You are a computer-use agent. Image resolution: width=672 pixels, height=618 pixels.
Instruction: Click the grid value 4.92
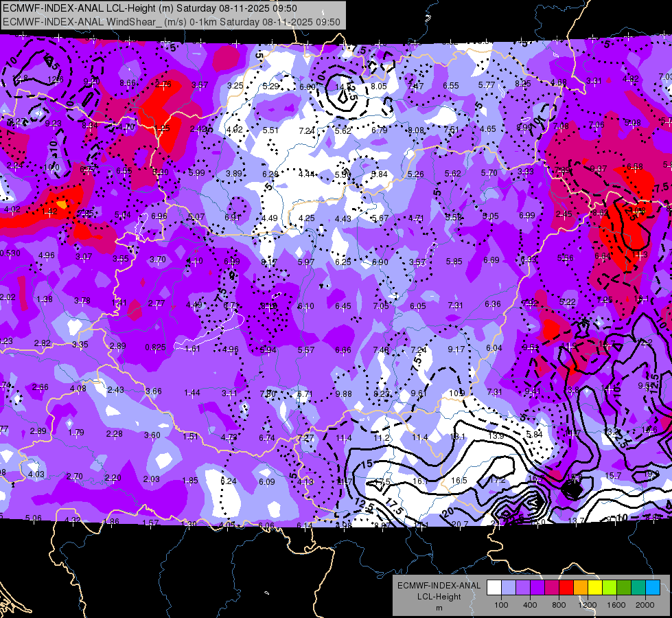pyautogui.click(x=235, y=130)
